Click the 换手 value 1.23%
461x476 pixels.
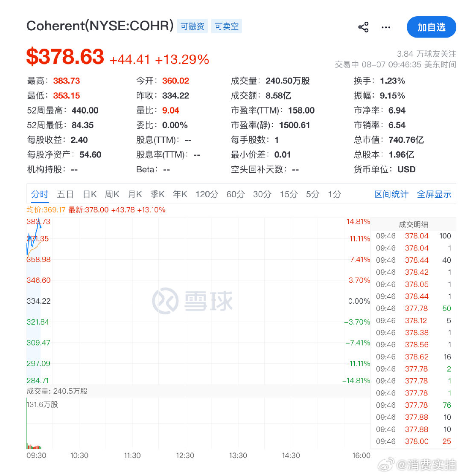[392, 81]
